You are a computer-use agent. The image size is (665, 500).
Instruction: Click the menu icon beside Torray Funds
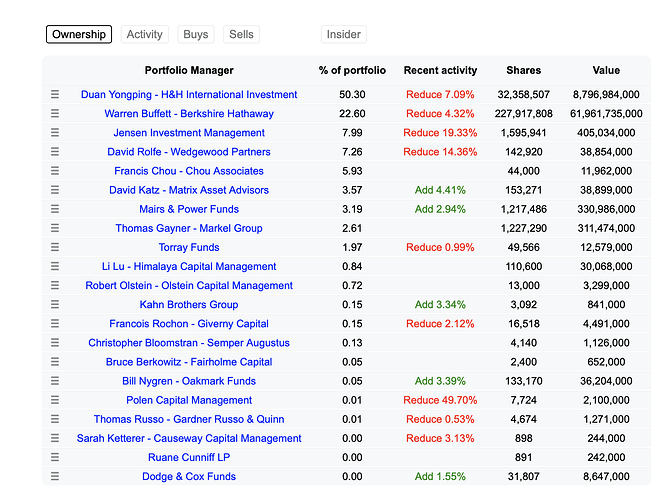(x=55, y=247)
